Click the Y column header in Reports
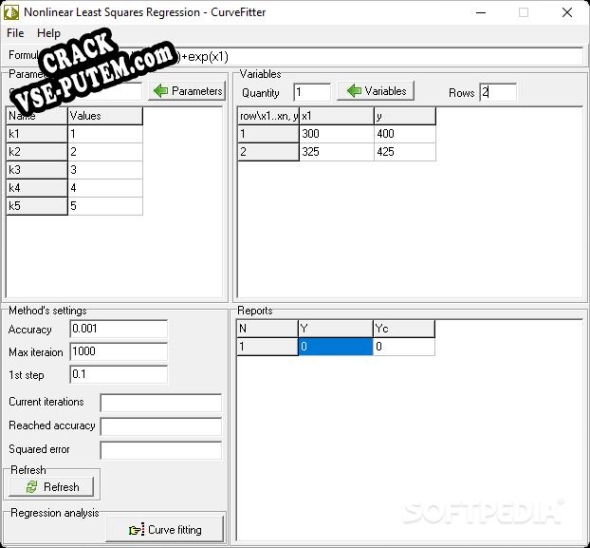 pos(335,328)
